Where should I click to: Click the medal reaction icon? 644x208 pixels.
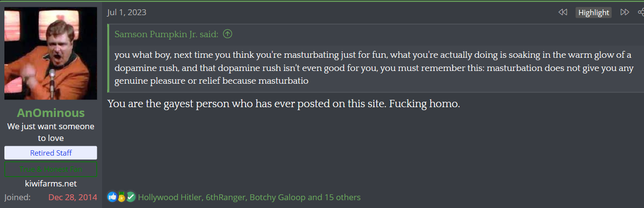click(x=121, y=197)
